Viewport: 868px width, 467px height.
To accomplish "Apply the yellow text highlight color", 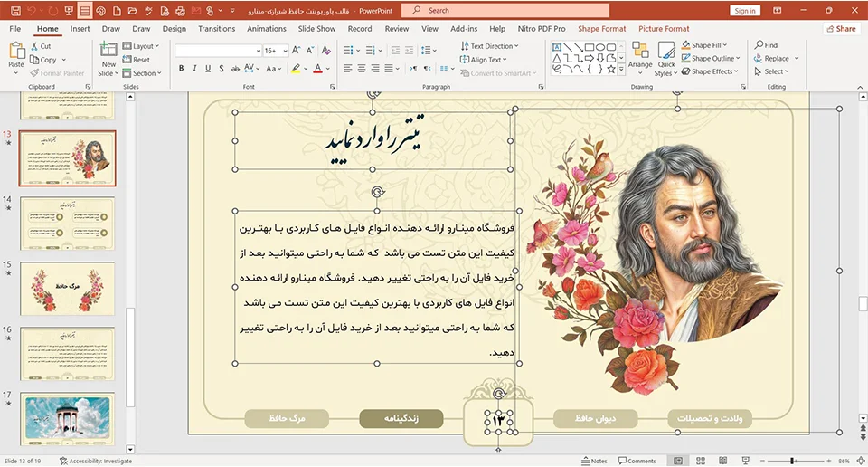I will [x=297, y=69].
